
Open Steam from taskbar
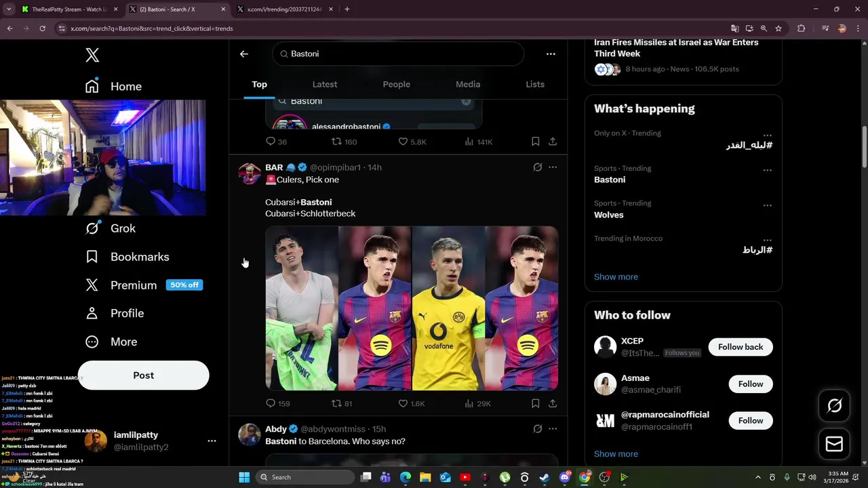pos(544,477)
